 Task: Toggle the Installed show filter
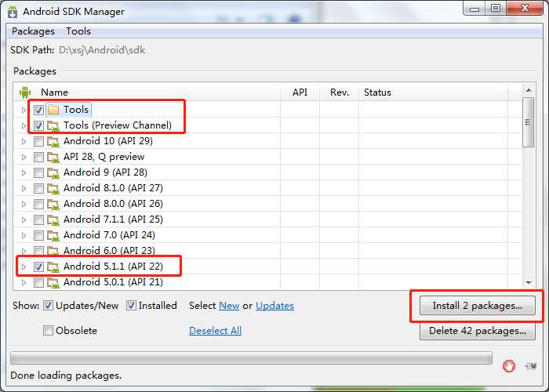point(131,306)
